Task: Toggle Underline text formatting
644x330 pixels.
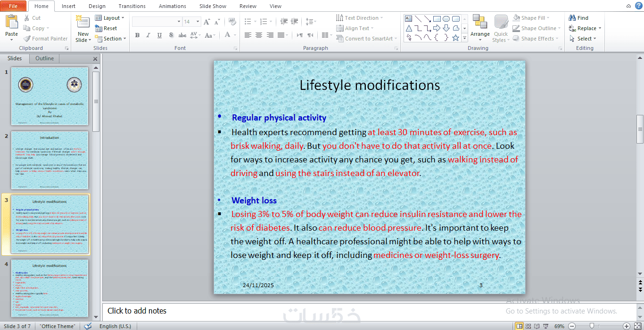Action: pyautogui.click(x=159, y=35)
